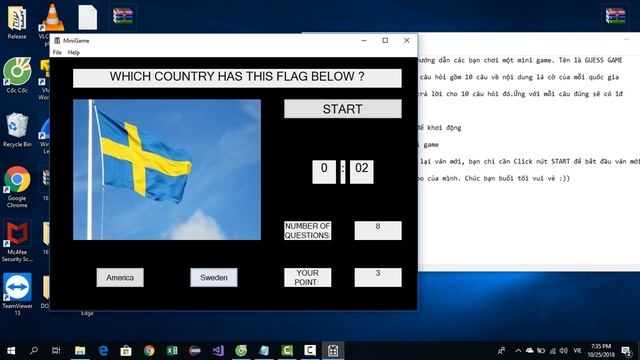Click the YOUR POINT label

[308, 278]
